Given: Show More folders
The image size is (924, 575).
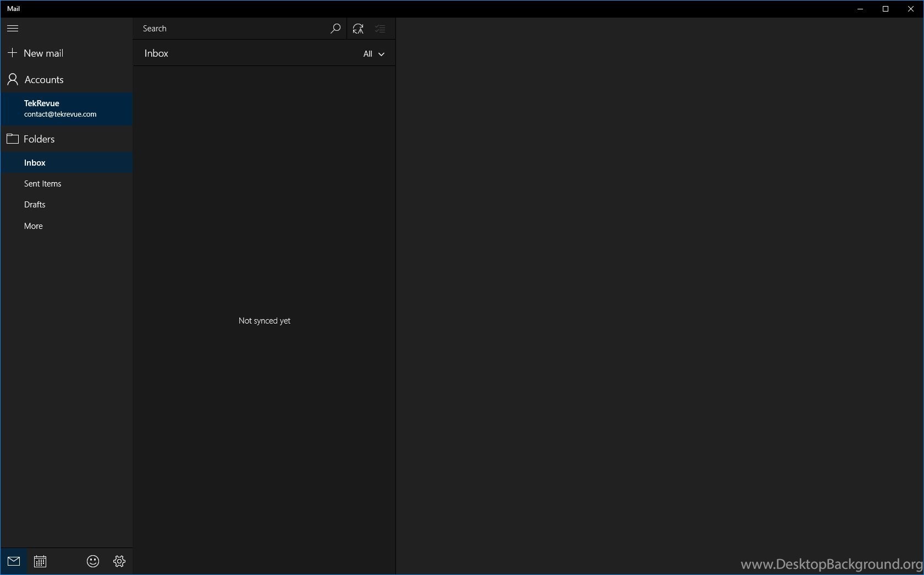Looking at the screenshot, I should pyautogui.click(x=67, y=226).
